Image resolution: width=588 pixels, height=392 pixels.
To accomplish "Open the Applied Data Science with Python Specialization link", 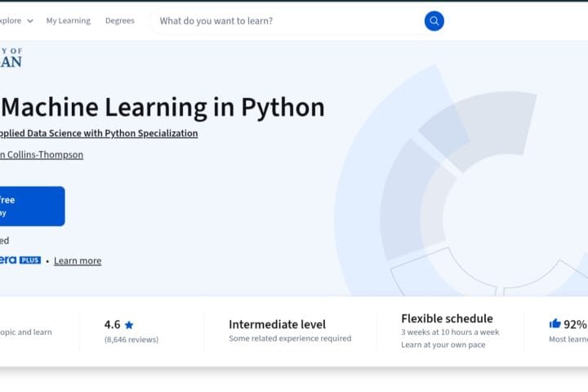I will 99,133.
